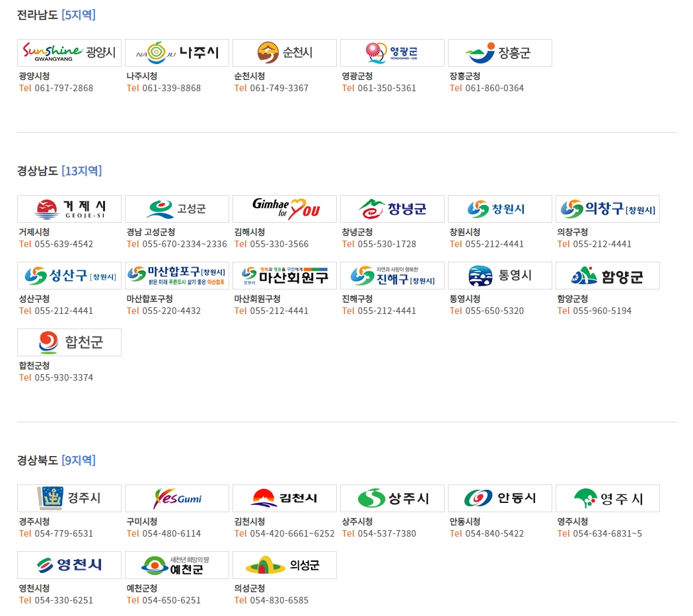
Task: Open the 거제시 Geoje-si logo banner
Action: (x=69, y=209)
